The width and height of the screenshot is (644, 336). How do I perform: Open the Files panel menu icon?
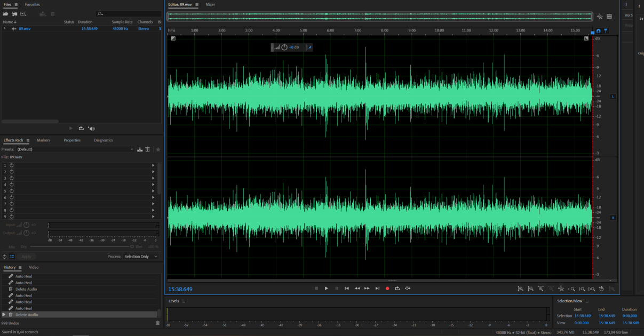16,4
